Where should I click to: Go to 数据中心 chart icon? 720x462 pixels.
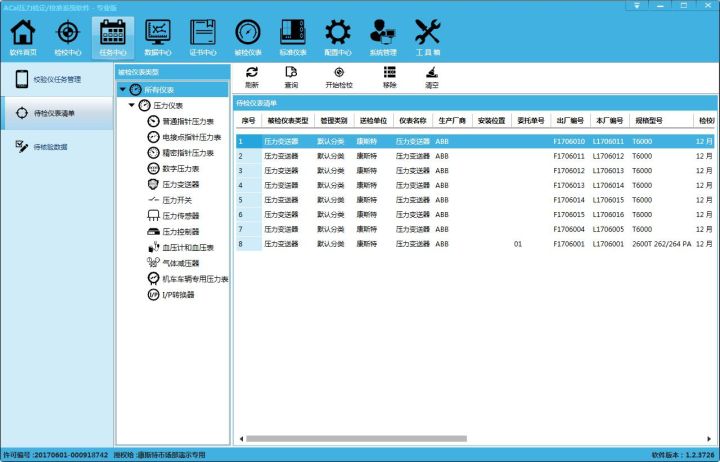point(157,37)
